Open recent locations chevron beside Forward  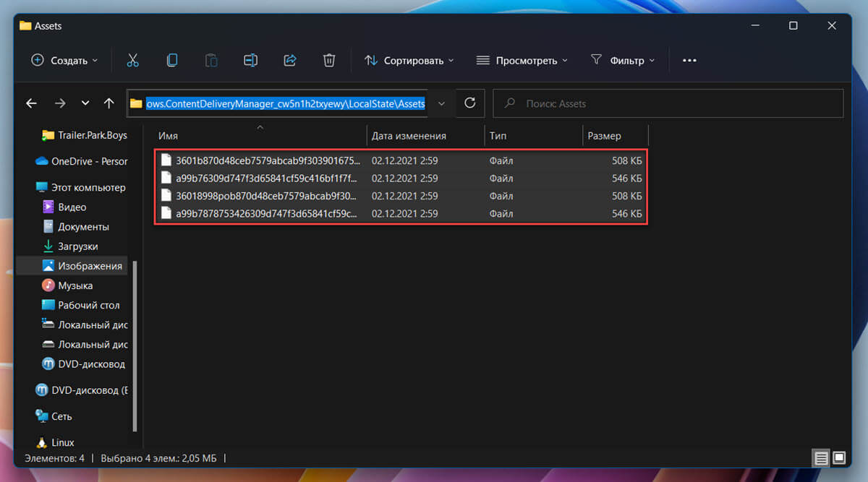(x=85, y=103)
